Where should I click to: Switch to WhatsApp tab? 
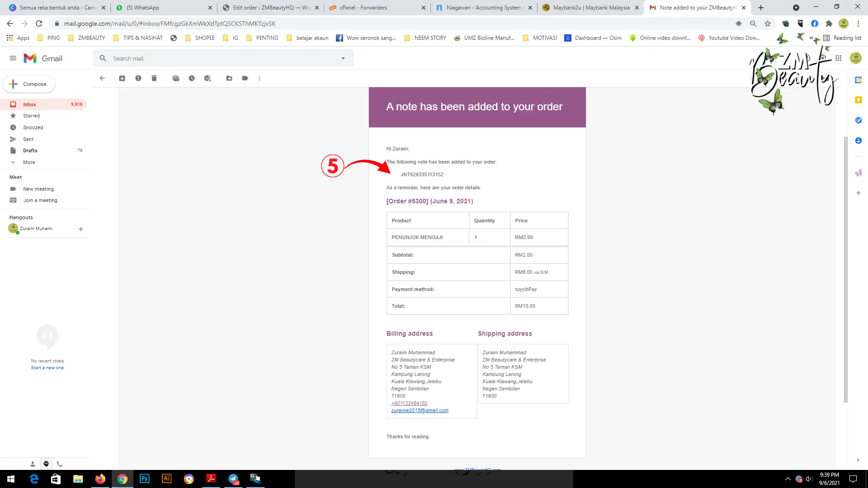(164, 8)
